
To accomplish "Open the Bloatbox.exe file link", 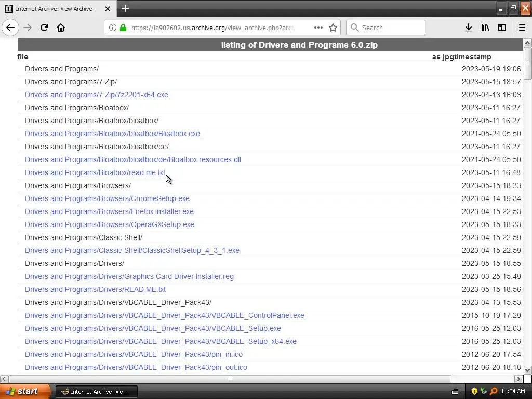I will click(112, 134).
